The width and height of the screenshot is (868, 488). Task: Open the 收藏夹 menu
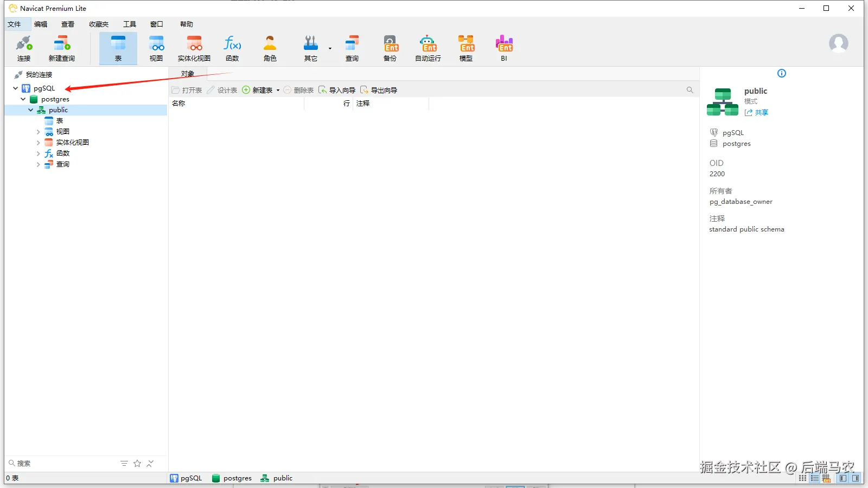click(x=99, y=24)
